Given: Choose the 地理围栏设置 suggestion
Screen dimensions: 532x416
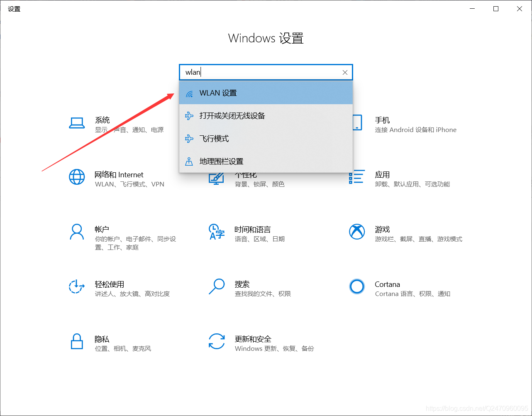Looking at the screenshot, I should pyautogui.click(x=266, y=162).
